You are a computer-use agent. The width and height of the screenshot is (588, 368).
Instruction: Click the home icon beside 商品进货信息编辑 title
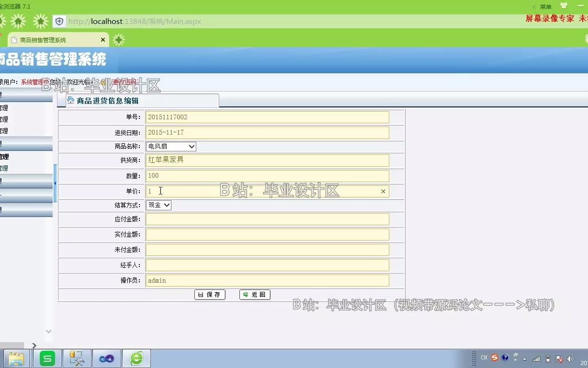coord(71,100)
